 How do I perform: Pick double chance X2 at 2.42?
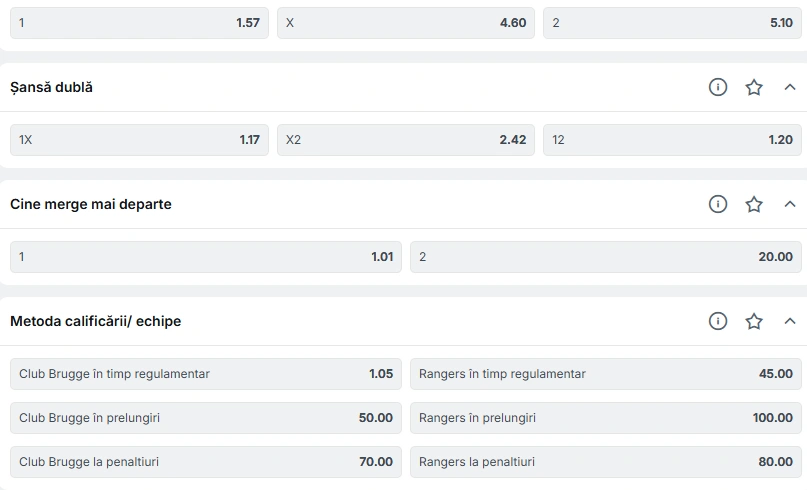click(406, 139)
